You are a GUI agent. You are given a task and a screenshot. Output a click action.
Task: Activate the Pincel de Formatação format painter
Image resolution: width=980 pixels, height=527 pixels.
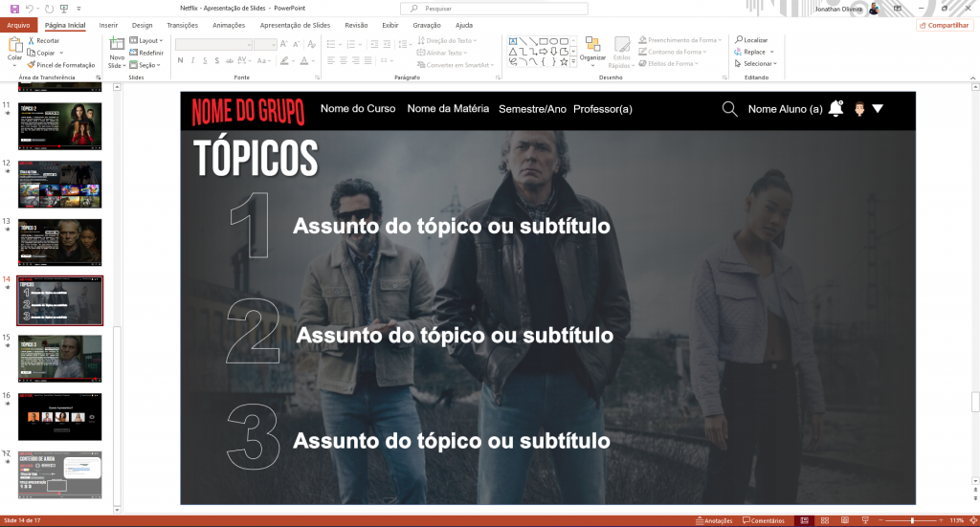(x=60, y=65)
